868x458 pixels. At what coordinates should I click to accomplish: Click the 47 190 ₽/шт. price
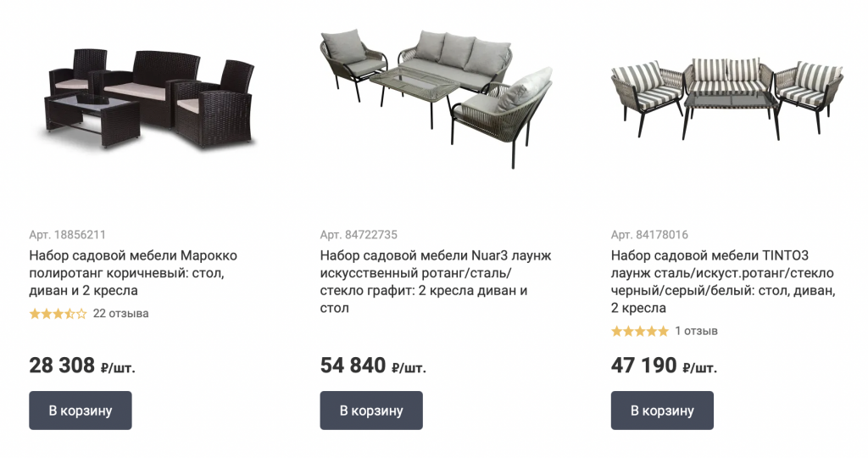[x=664, y=366]
